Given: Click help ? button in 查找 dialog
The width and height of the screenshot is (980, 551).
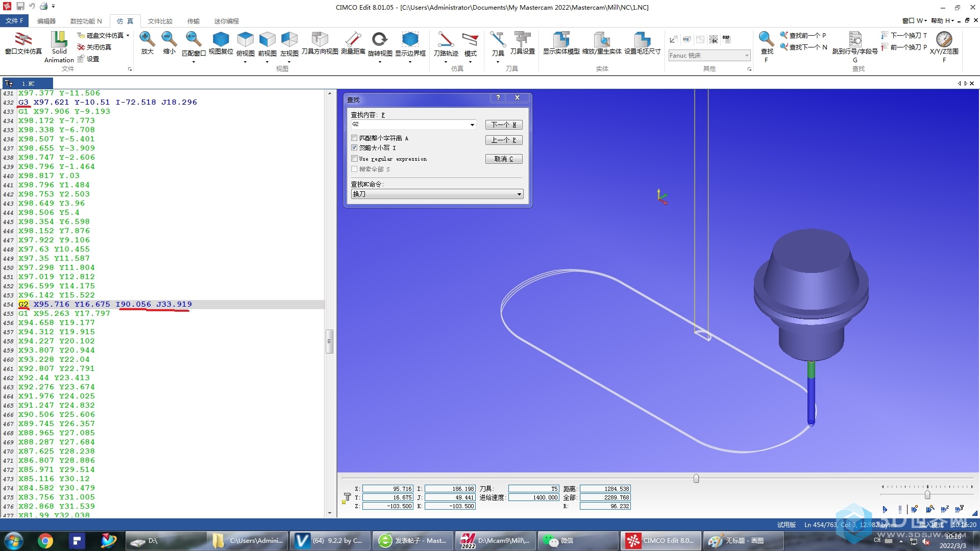Looking at the screenshot, I should (x=498, y=97).
